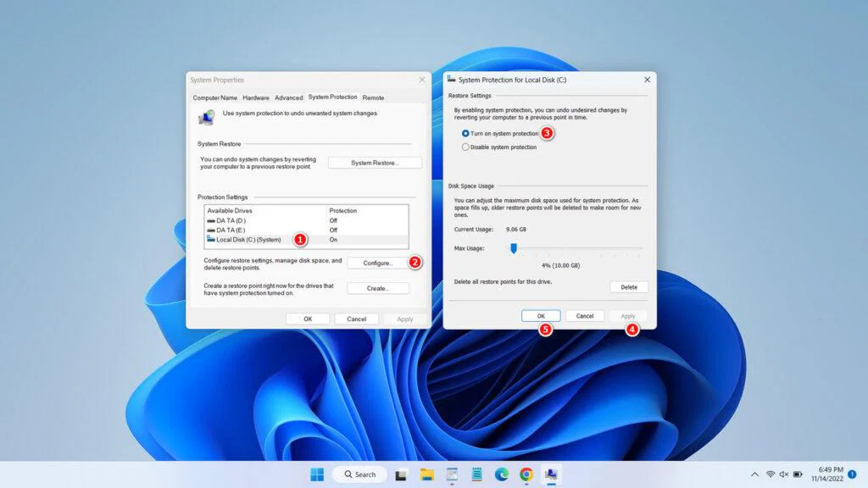Click the volume icon in the system tray
Screen dimensions: 868x488
point(783,474)
